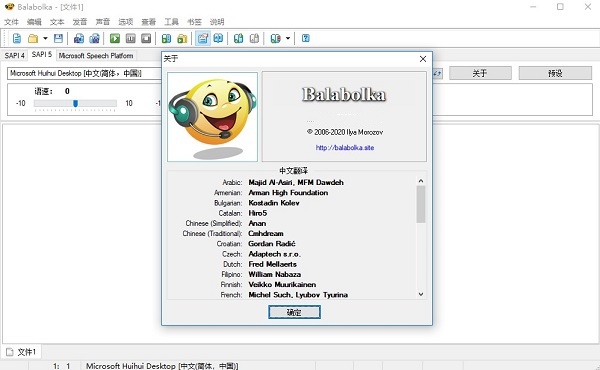Click the 'Kostadin Kolev' entry

(274, 203)
